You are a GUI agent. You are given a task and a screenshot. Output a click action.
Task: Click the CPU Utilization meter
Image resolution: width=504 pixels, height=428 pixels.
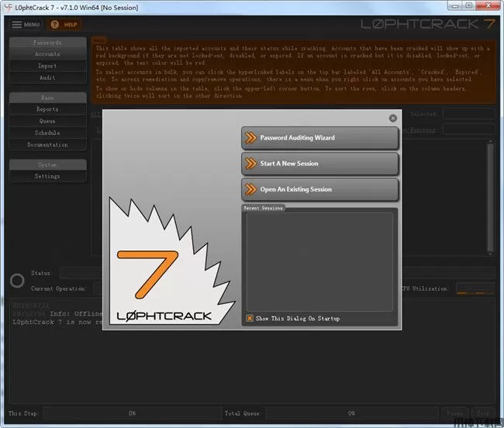pyautogui.click(x=475, y=288)
